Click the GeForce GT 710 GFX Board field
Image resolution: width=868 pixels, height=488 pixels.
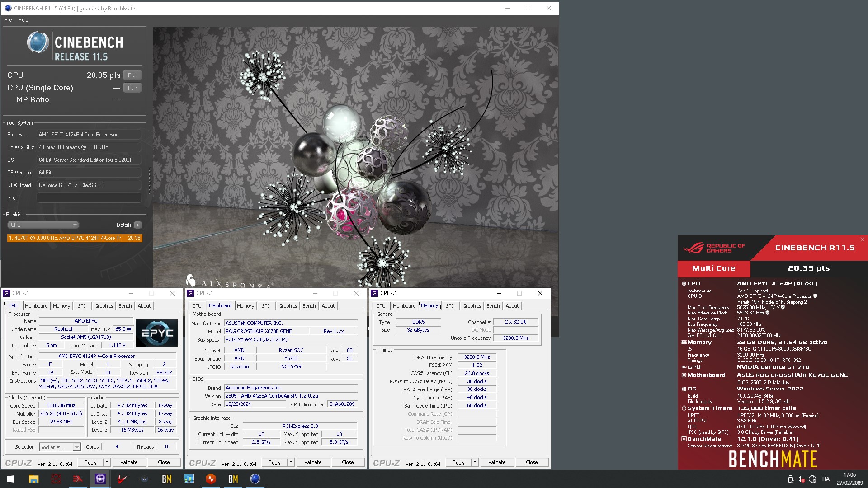[x=89, y=185]
